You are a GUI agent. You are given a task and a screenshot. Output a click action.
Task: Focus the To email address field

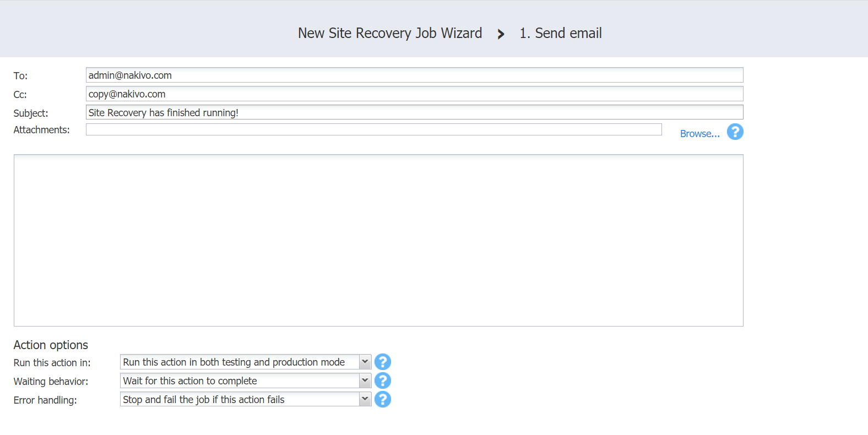pos(414,75)
